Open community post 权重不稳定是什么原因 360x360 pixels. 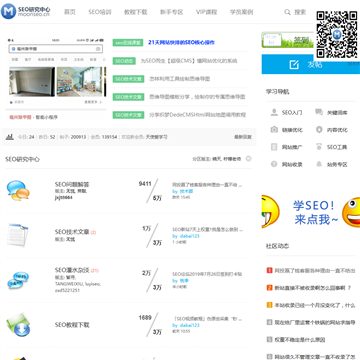click(299, 340)
